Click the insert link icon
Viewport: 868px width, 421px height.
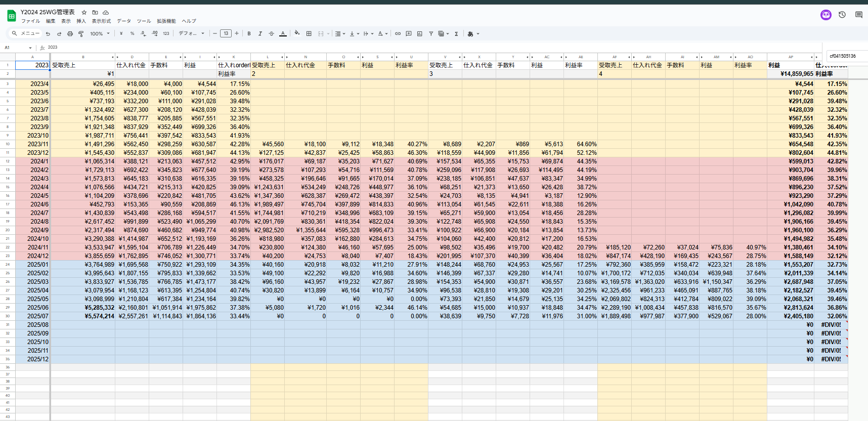[398, 34]
